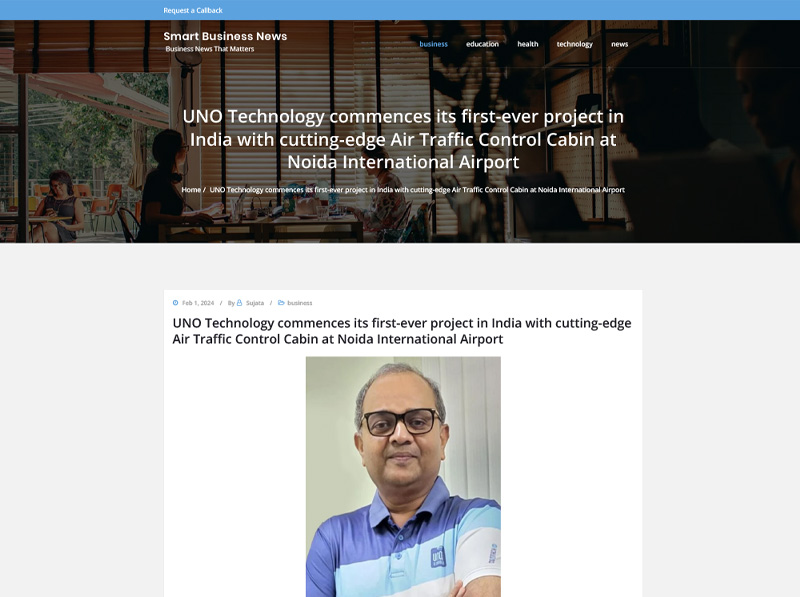
Task: Click the article title in the breadcrumb trail
Action: tap(417, 190)
